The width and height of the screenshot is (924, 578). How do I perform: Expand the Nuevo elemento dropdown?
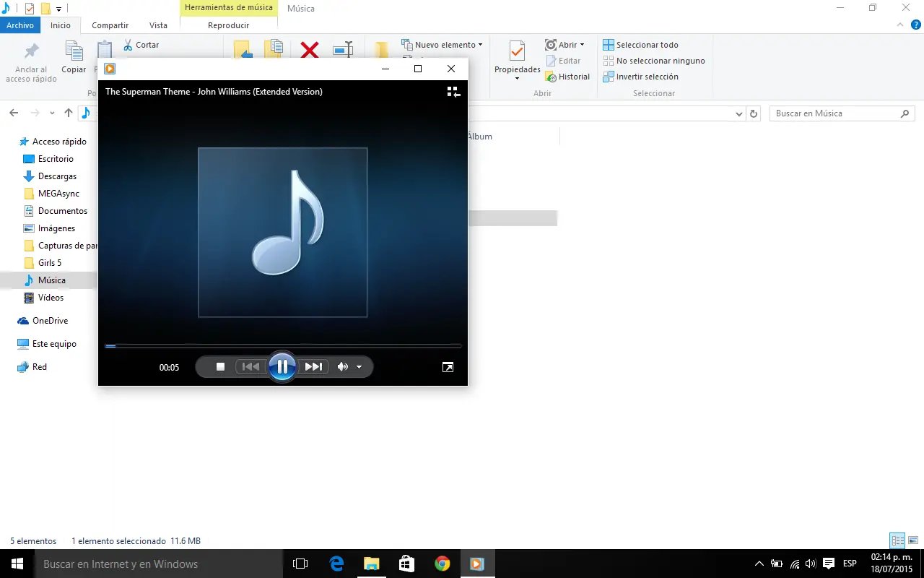point(480,45)
